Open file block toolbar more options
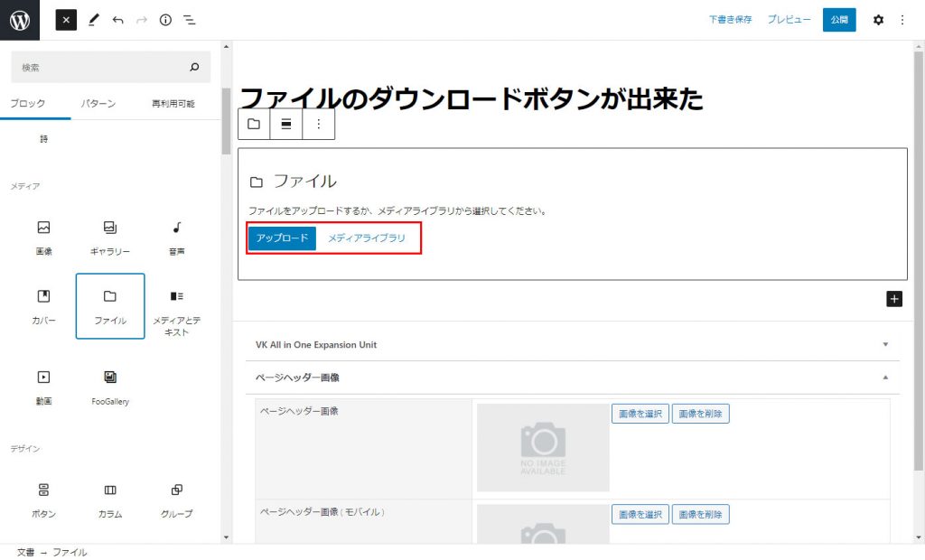 tap(318, 125)
